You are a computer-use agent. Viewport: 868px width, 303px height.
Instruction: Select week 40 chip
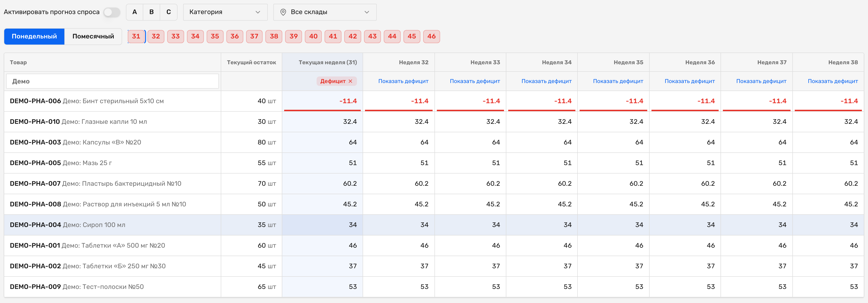[313, 36]
